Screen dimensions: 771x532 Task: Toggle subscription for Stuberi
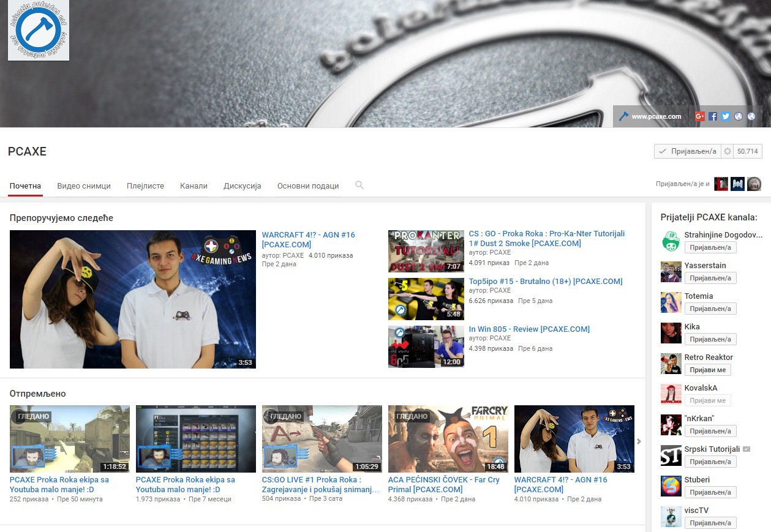coord(710,492)
